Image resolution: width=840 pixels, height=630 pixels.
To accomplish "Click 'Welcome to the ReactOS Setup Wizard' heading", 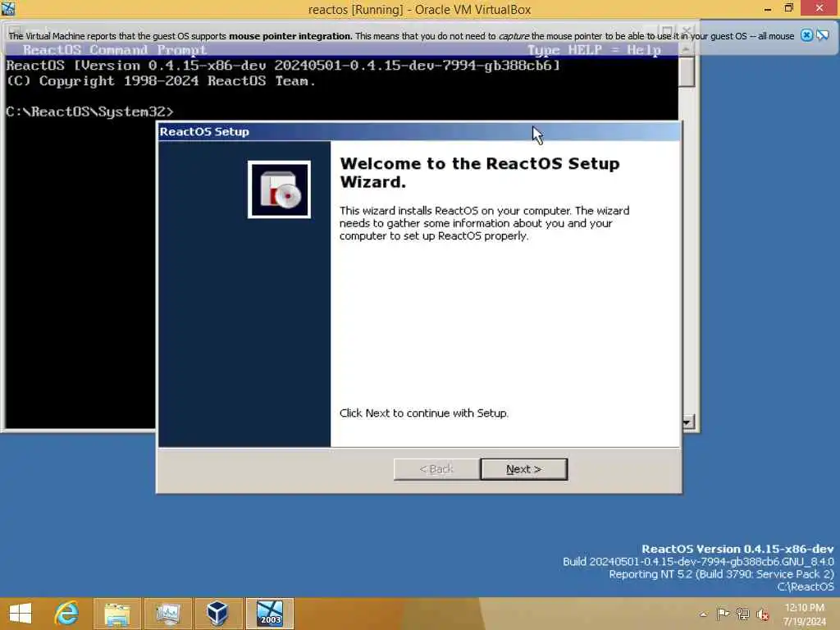I will click(x=479, y=172).
